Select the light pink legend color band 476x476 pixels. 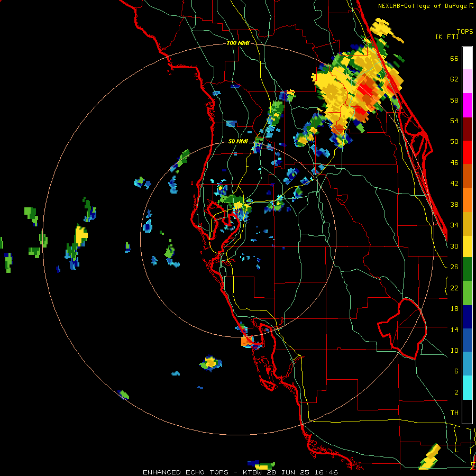tap(467, 81)
